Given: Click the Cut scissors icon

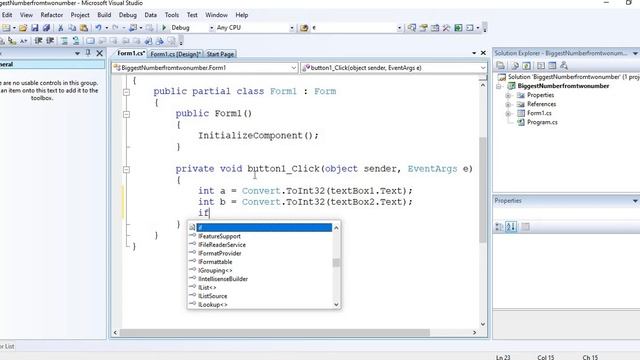Looking at the screenshot, I should pyautogui.click(x=60, y=28).
